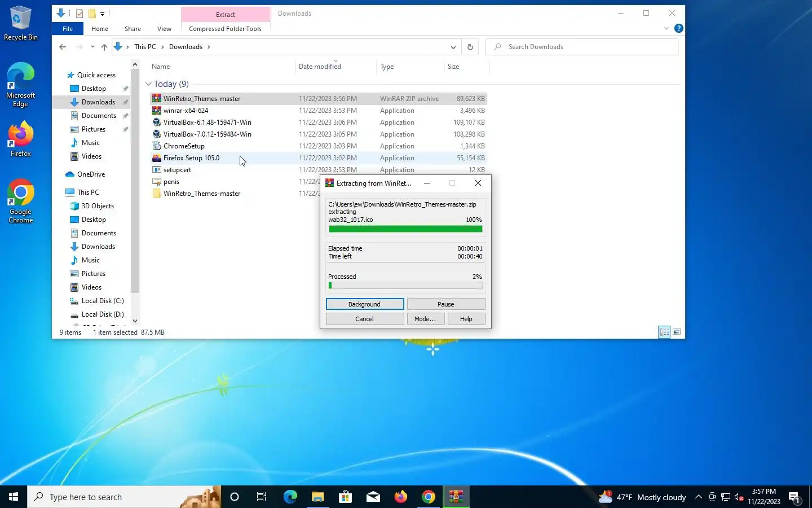Refresh the Downloads folder view
Image resolution: width=812 pixels, height=508 pixels.
coord(470,47)
